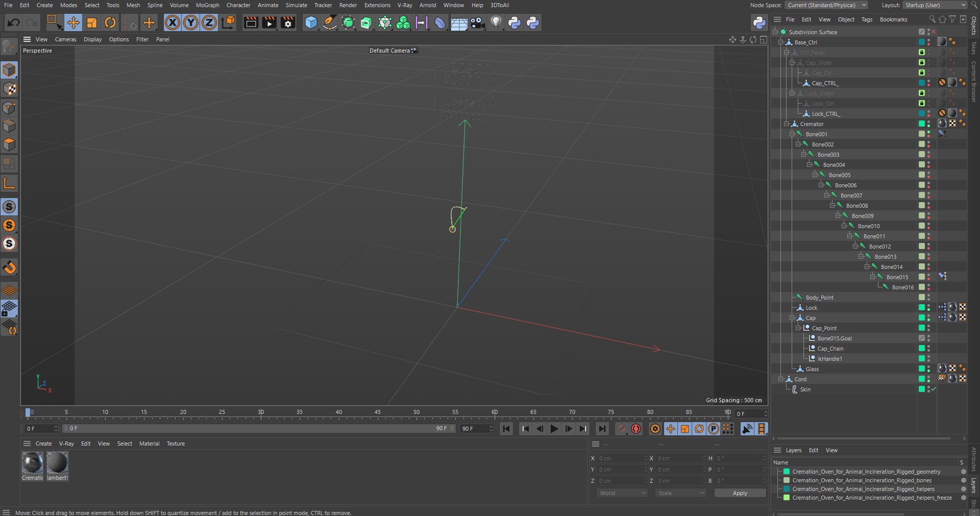Image resolution: width=980 pixels, height=516 pixels.
Task: Collapse the Base_Ctrl hierarchy
Action: click(781, 42)
